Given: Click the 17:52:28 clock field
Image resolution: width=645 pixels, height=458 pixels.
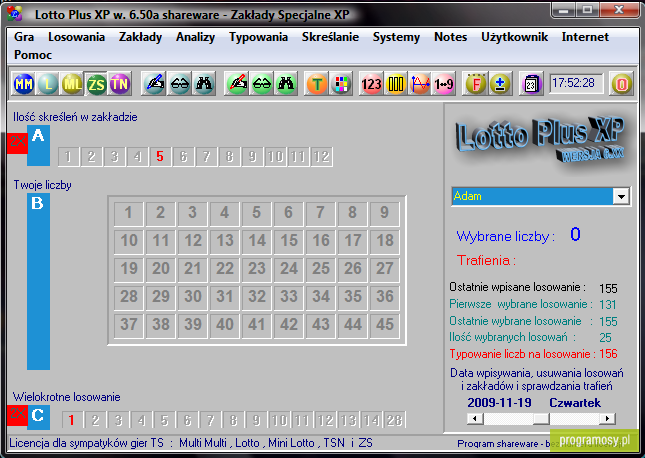Looking at the screenshot, I should (x=576, y=84).
